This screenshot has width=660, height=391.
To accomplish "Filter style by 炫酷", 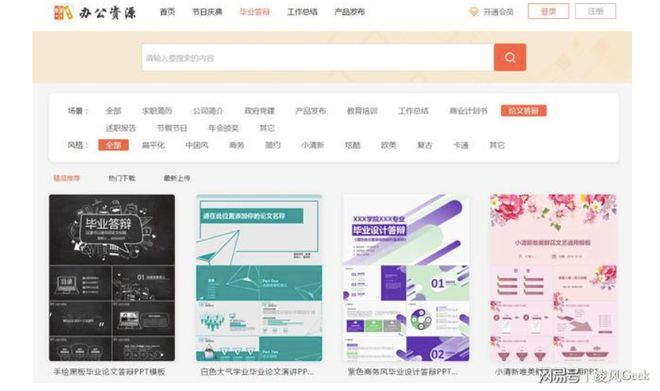I will (x=352, y=145).
